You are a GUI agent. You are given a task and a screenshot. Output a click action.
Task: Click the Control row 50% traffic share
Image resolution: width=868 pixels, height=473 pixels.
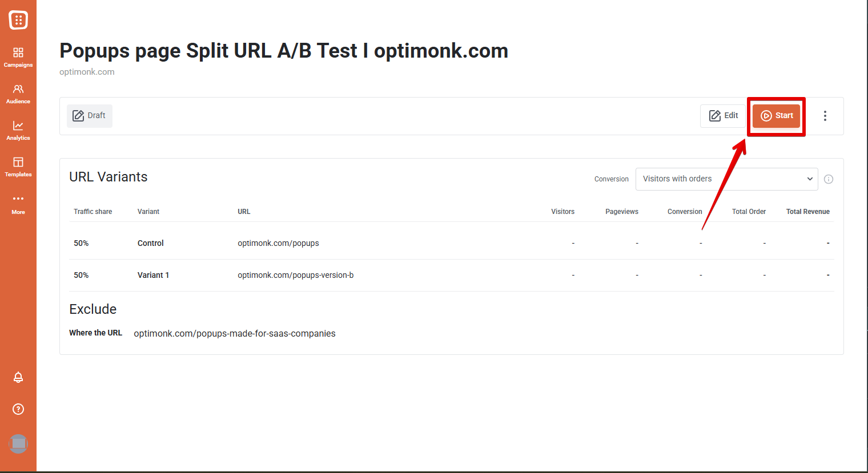coord(81,243)
